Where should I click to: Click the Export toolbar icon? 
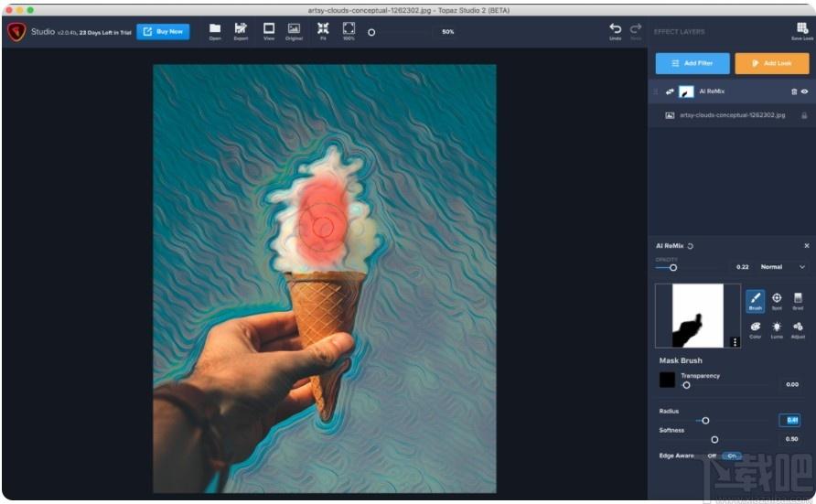click(241, 31)
